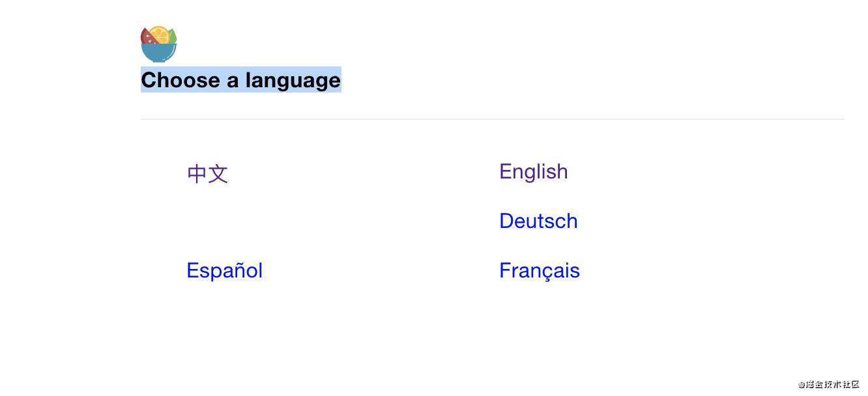Click the horizontal divider under the heading

[493, 119]
